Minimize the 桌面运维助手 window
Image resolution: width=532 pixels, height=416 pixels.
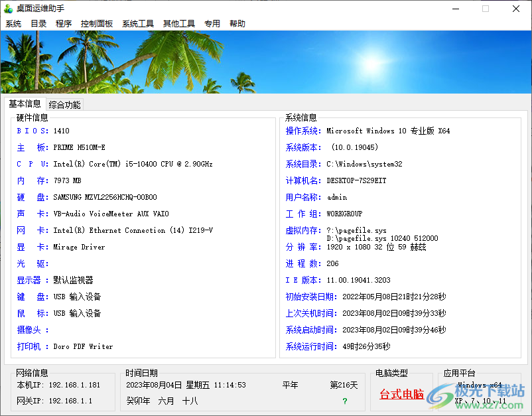pos(456,9)
